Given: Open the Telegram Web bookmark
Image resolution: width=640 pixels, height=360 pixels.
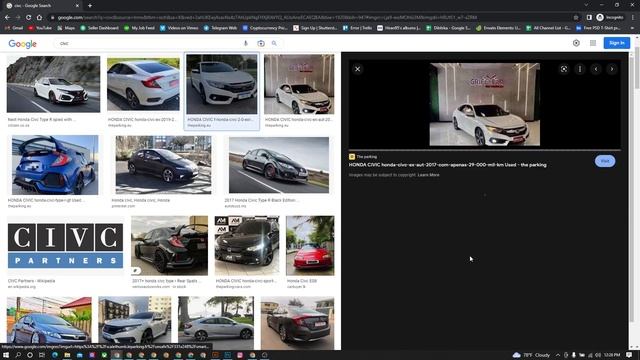Looking at the screenshot, I should click(x=220, y=28).
